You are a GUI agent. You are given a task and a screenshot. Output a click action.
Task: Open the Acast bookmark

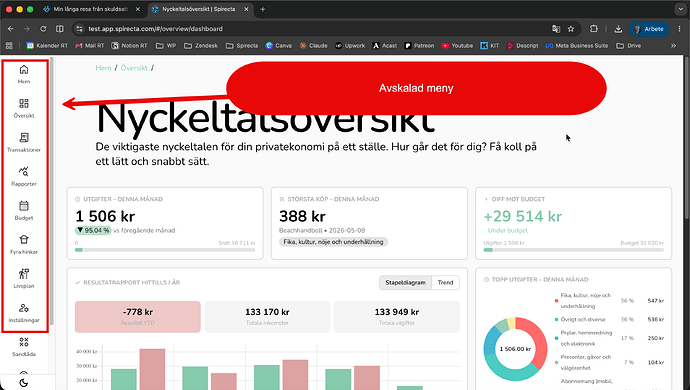coord(385,45)
